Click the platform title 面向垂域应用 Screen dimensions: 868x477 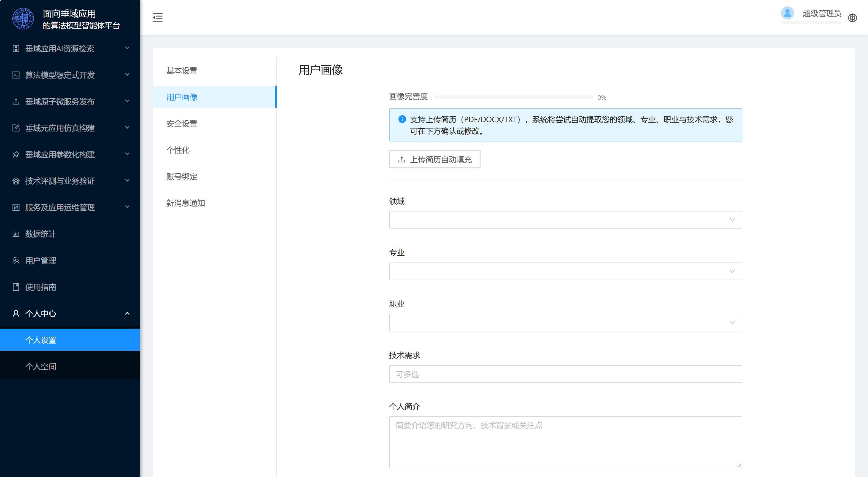click(x=69, y=14)
